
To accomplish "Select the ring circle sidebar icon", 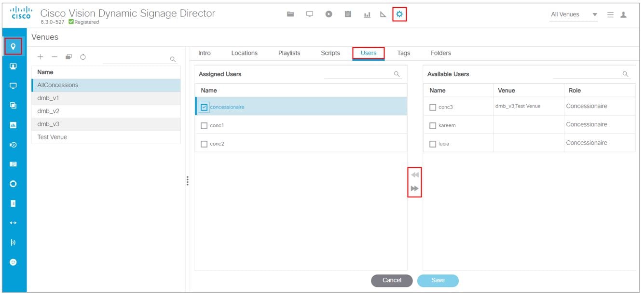I will [x=13, y=184].
